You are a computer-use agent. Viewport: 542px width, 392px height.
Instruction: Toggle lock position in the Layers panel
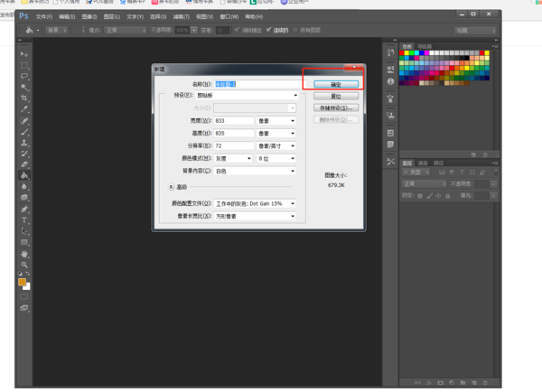click(438, 196)
